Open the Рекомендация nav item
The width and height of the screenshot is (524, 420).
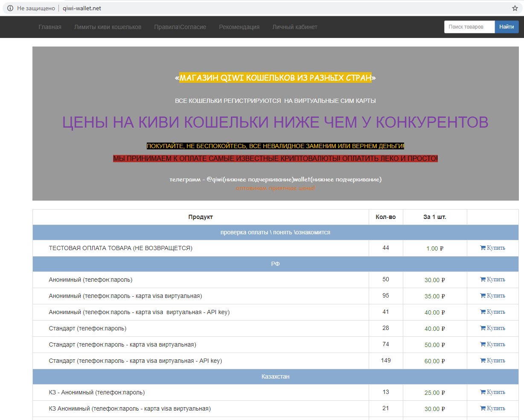click(x=239, y=27)
